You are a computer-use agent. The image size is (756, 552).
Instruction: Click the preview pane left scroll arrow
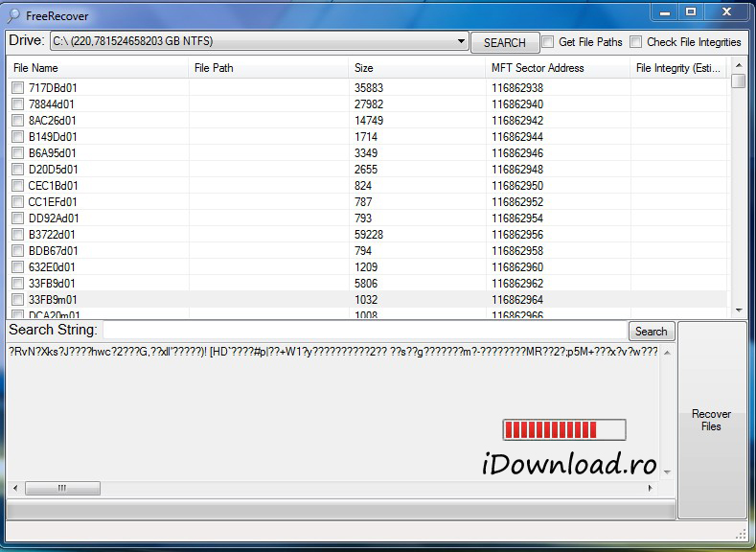coord(15,489)
